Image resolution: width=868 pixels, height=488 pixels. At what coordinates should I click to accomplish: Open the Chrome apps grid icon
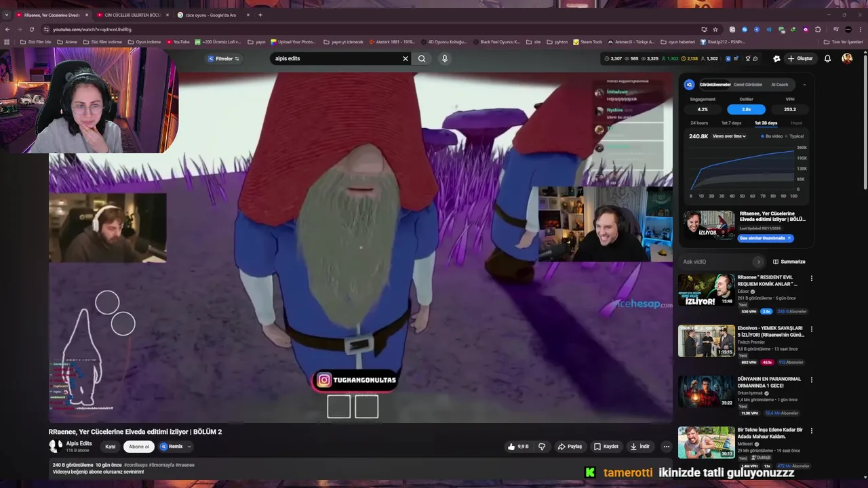[x=7, y=42]
